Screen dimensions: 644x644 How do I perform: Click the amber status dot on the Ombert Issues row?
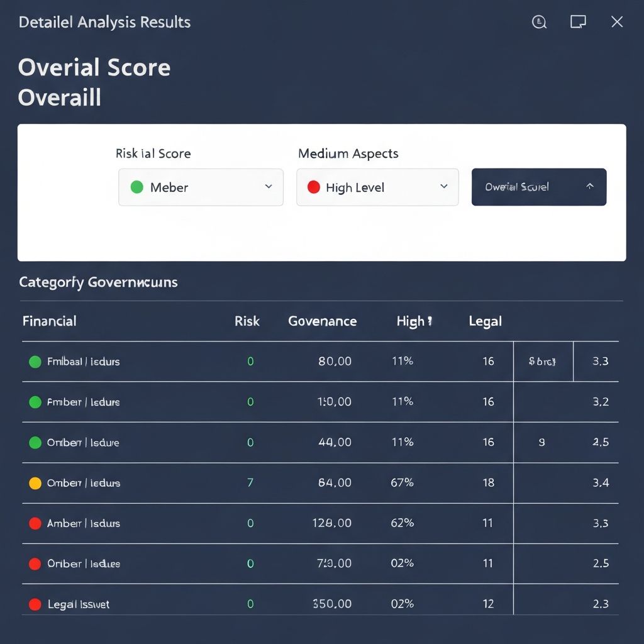[x=35, y=482]
